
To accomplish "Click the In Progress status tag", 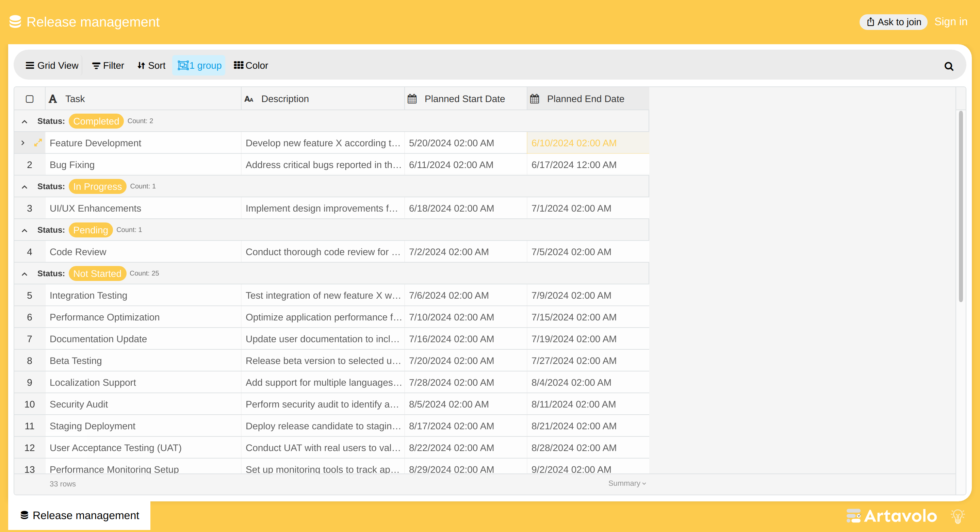I will (97, 187).
